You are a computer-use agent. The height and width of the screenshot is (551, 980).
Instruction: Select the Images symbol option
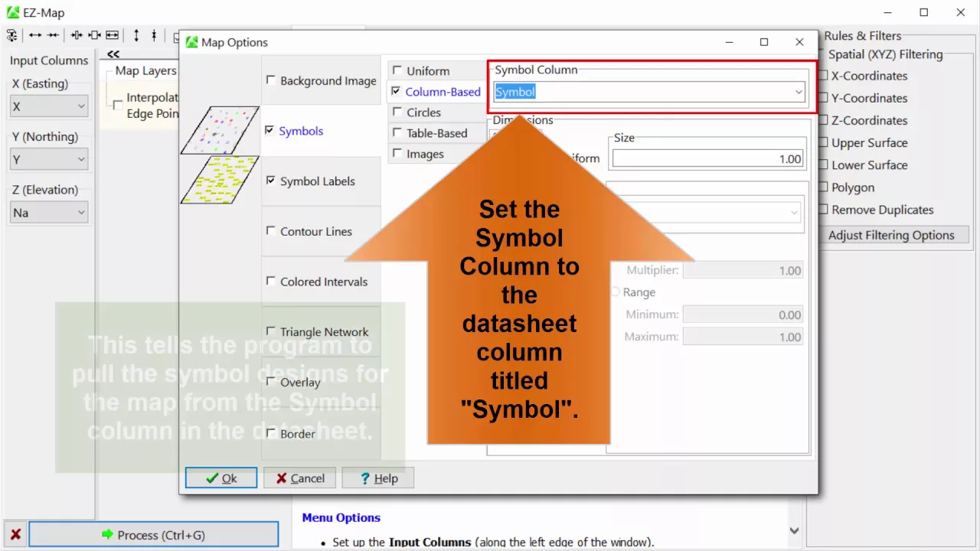397,153
